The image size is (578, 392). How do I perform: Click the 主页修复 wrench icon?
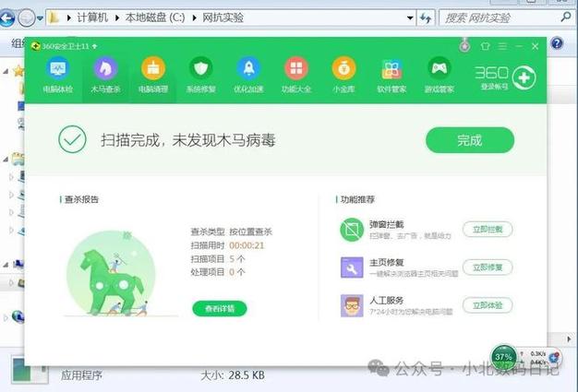pyautogui.click(x=352, y=267)
